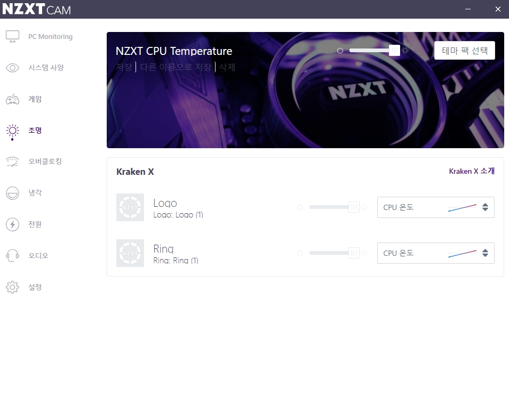Open the 오디오 menu item
The image size is (509, 420).
38,256
